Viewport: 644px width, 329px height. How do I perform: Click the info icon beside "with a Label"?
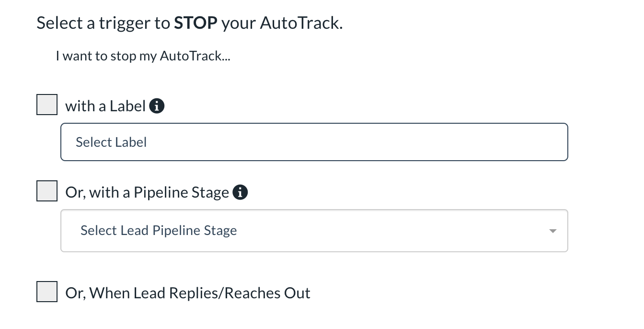click(x=157, y=106)
